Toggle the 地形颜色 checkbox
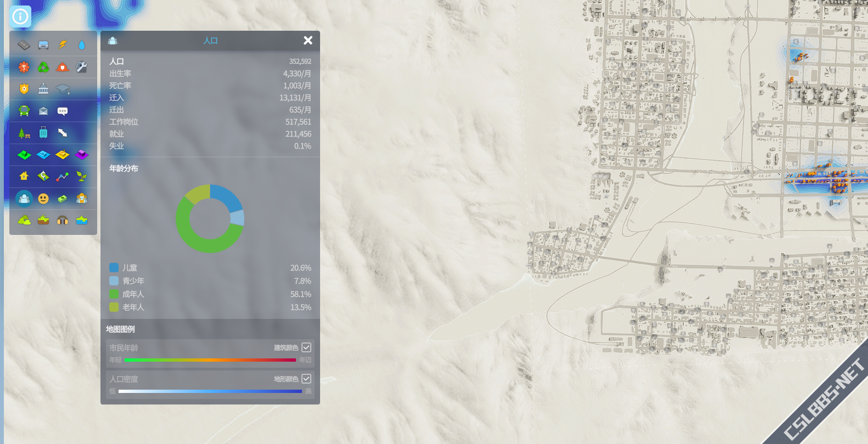The width and height of the screenshot is (868, 444). click(x=306, y=379)
